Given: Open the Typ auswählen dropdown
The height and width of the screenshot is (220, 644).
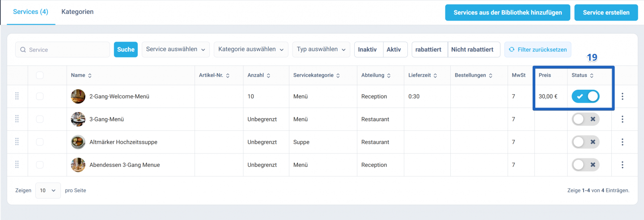Looking at the screenshot, I should coord(321,50).
